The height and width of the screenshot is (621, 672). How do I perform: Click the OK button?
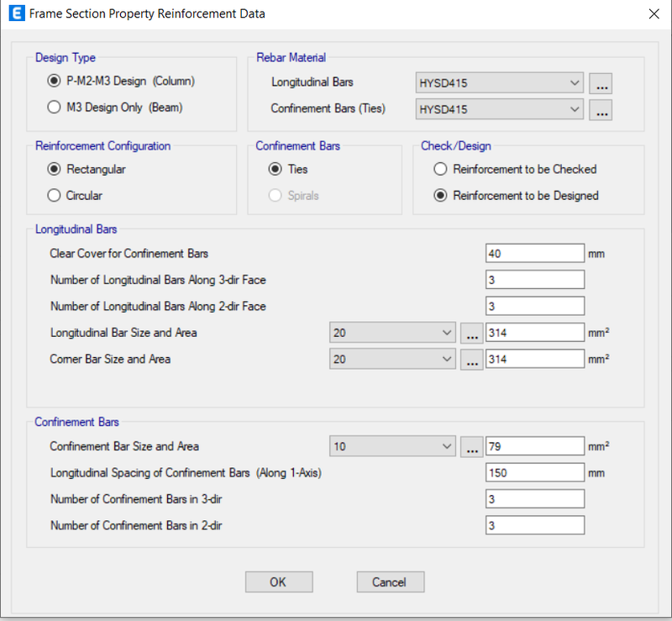pyautogui.click(x=279, y=582)
